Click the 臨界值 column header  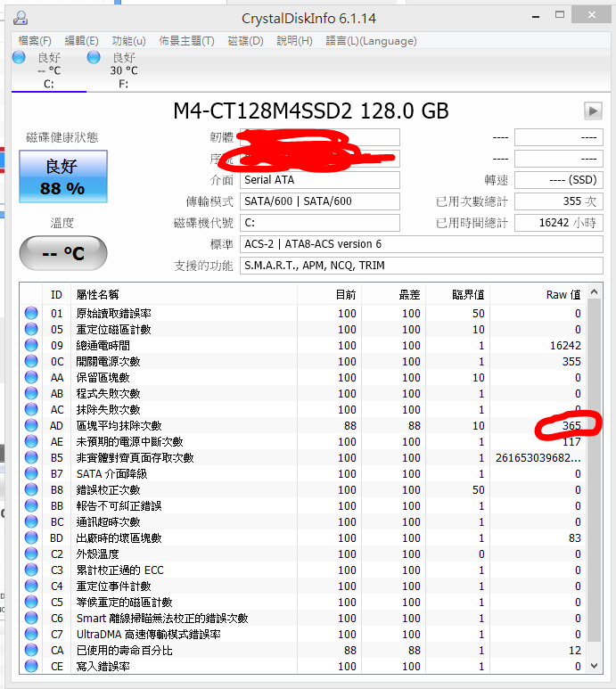click(x=458, y=294)
